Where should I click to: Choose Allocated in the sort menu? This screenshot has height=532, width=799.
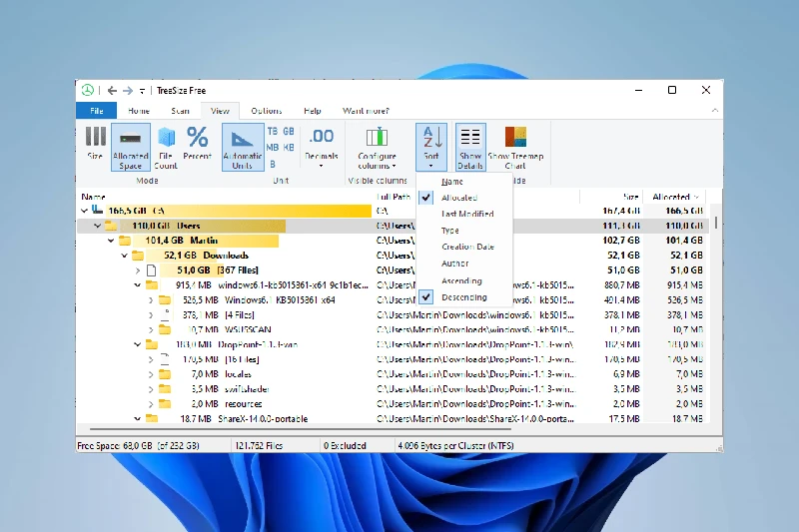[464, 198]
